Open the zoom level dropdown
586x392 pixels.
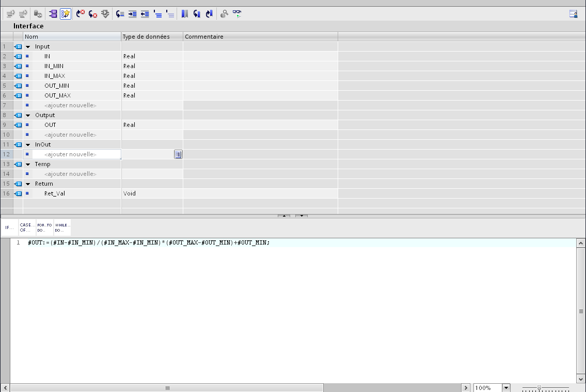[506, 388]
